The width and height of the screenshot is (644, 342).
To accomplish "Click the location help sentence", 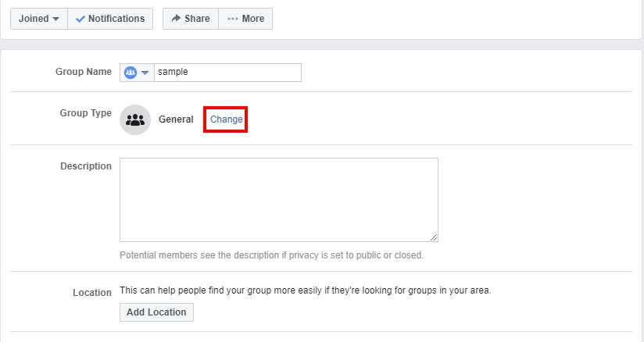I will coord(305,290).
